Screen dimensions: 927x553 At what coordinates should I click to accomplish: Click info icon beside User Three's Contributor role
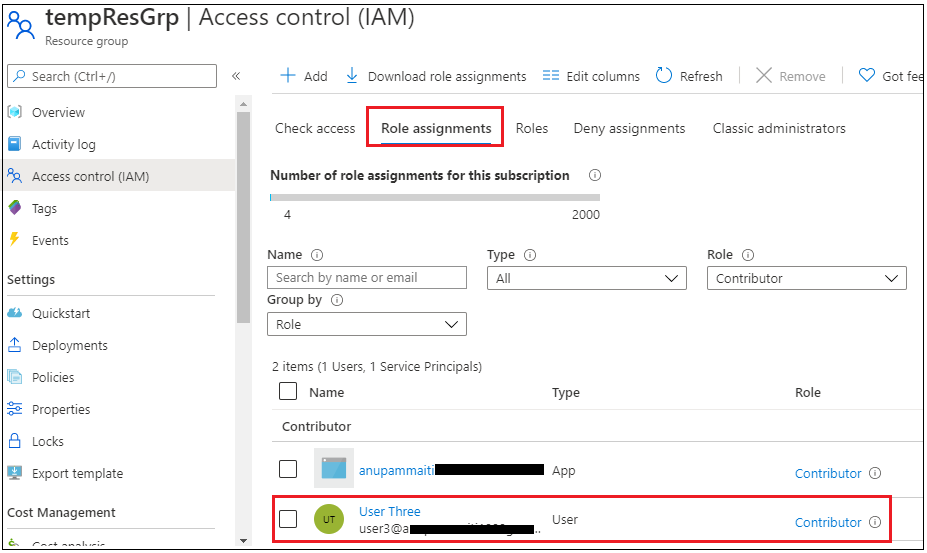coord(875,522)
